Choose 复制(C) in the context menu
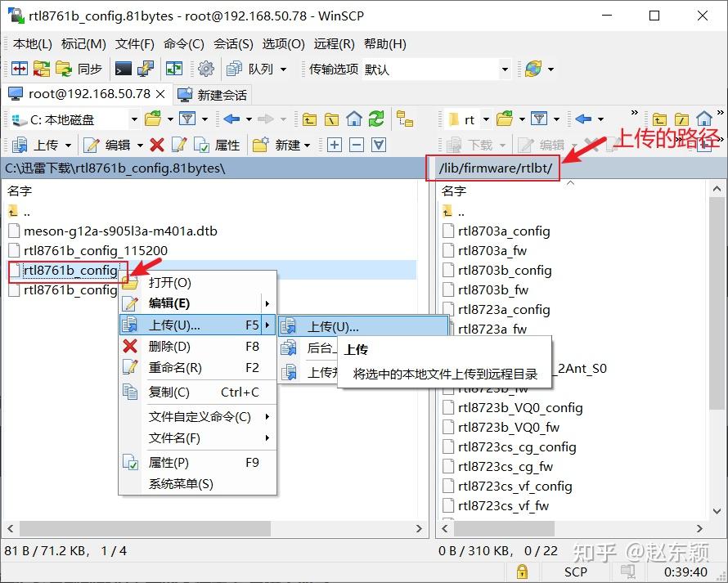The height and width of the screenshot is (583, 728). (198, 392)
